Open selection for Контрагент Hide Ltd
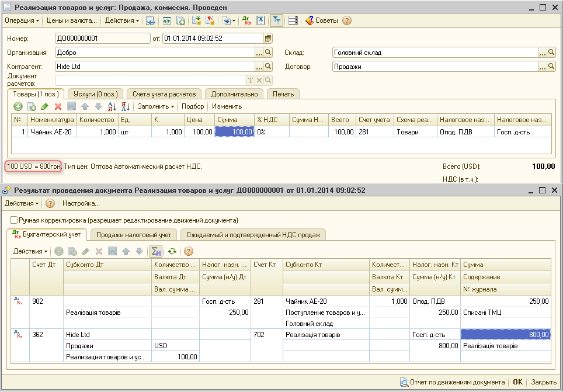 coord(259,67)
